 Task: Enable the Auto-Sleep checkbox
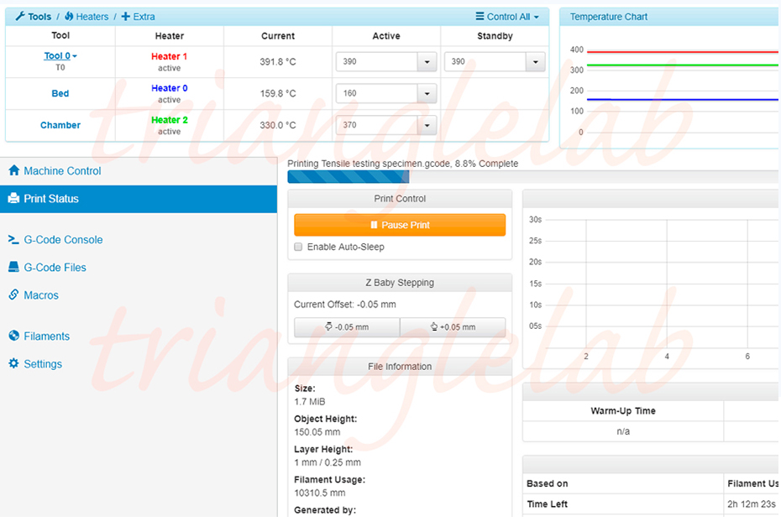pos(298,248)
